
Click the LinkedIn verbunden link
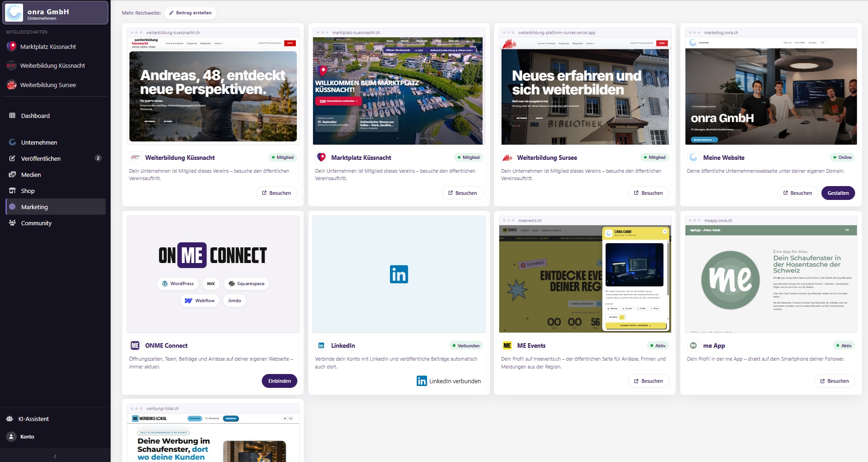point(449,381)
